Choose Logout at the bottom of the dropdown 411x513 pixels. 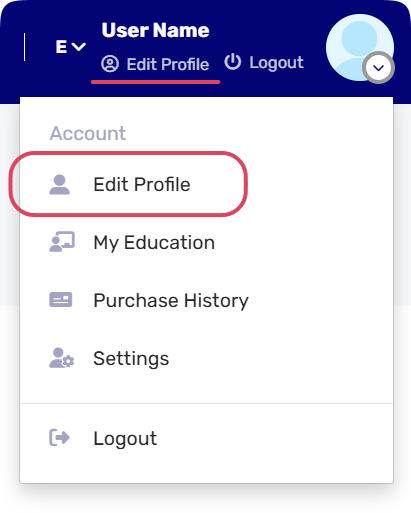(x=125, y=438)
